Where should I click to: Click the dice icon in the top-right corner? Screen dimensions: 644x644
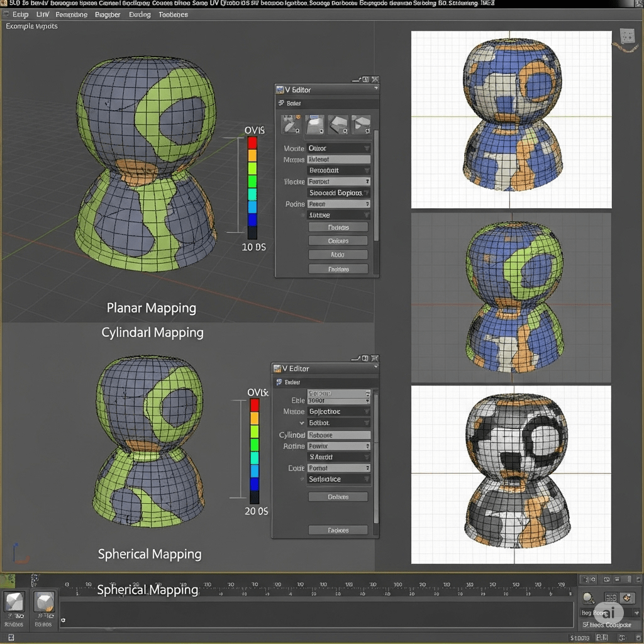[626, 36]
